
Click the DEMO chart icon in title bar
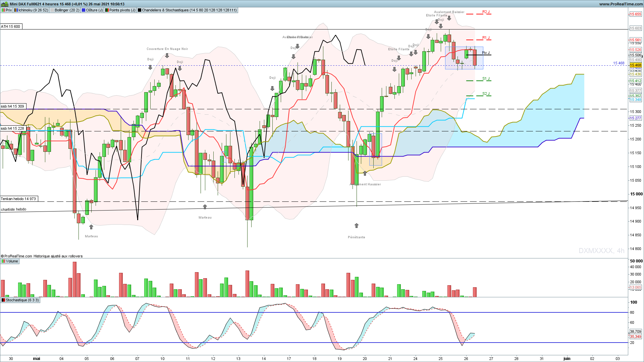pyautogui.click(x=5, y=4)
